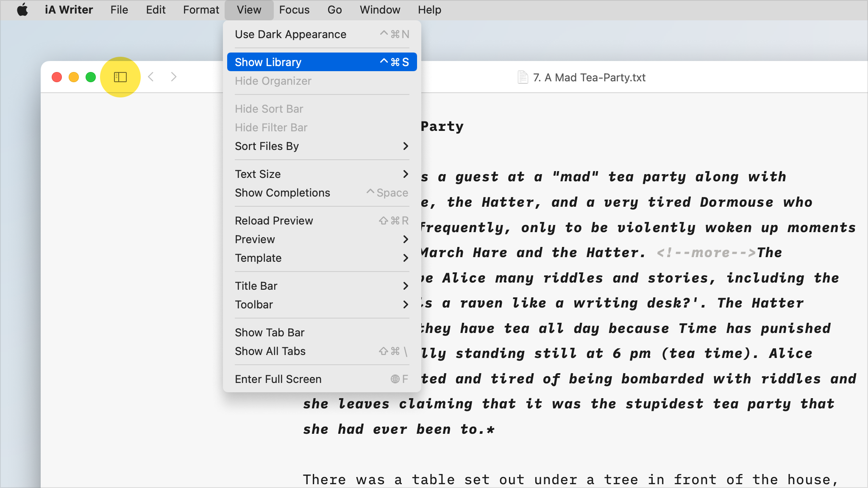Choose Show All Tabs
The image size is (868, 488).
pos(322,351)
